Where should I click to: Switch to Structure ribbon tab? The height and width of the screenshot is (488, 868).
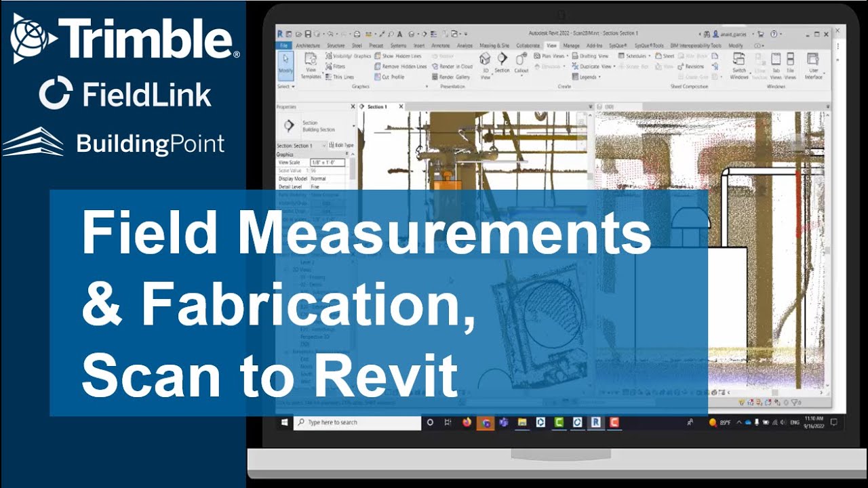click(336, 45)
